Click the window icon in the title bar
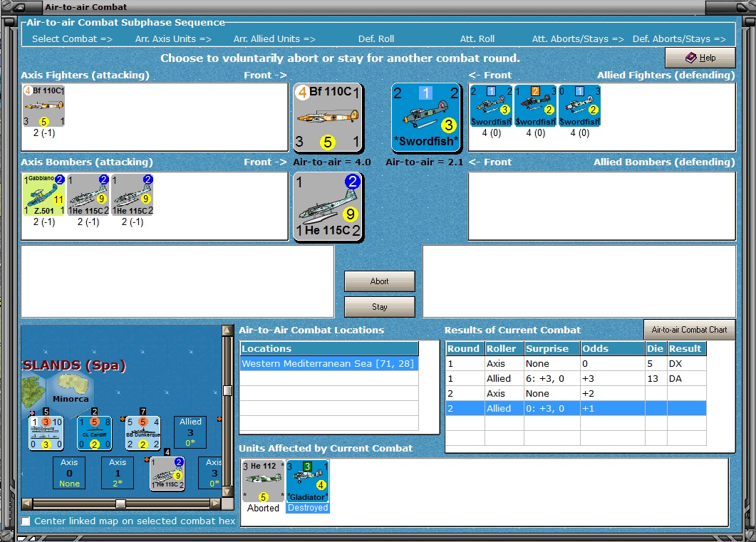 coord(20,7)
